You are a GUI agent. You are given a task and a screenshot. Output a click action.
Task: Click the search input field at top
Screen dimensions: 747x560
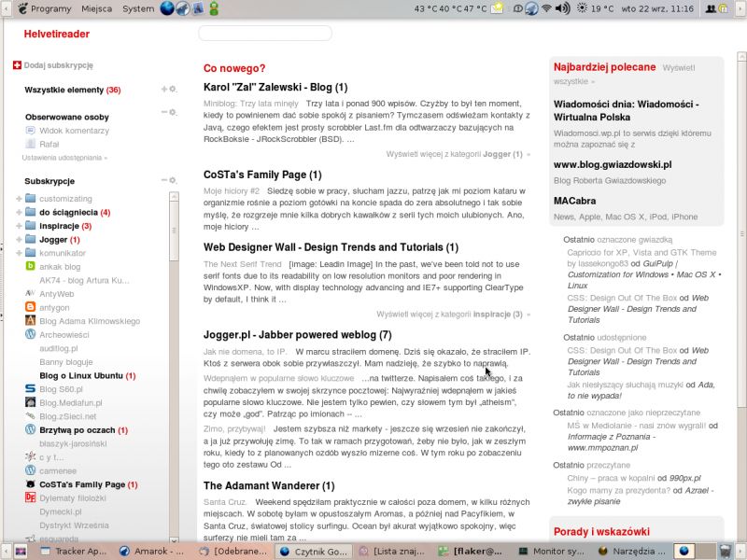[265, 33]
